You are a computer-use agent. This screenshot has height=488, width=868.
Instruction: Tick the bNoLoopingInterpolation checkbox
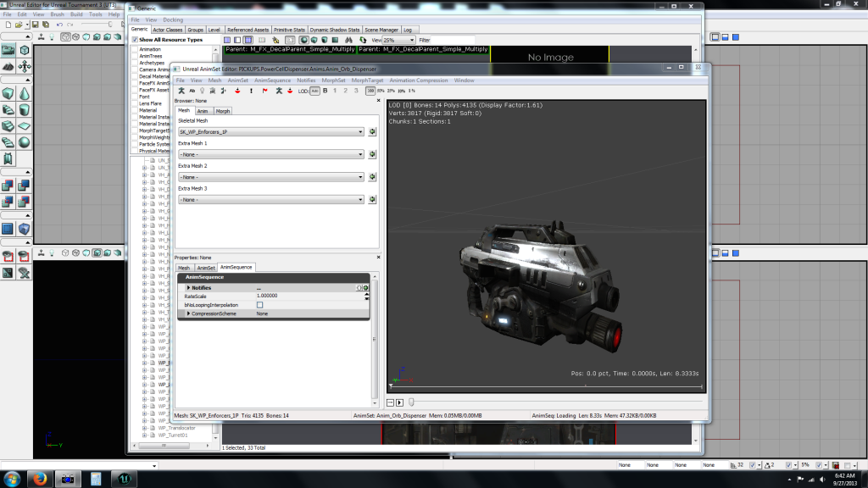tap(259, 305)
